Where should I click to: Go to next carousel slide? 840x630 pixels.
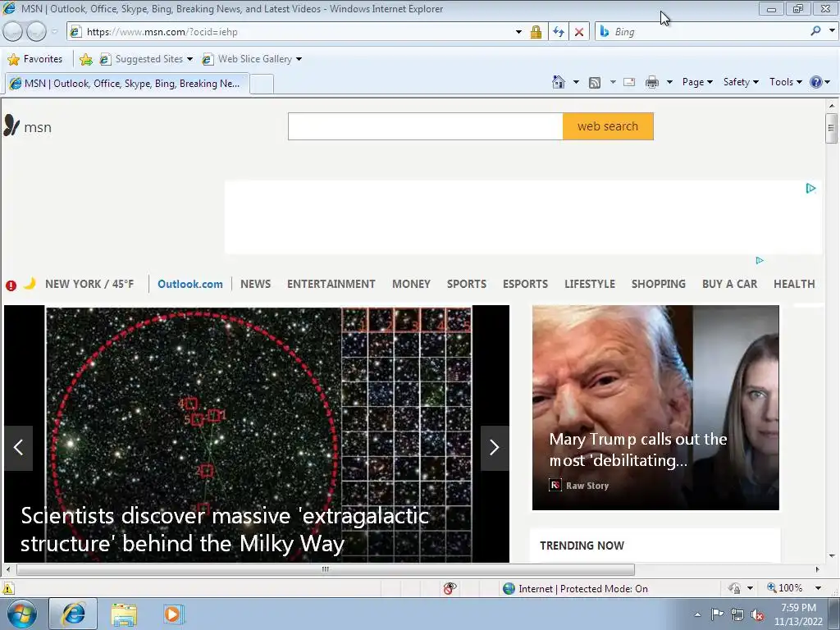click(495, 448)
